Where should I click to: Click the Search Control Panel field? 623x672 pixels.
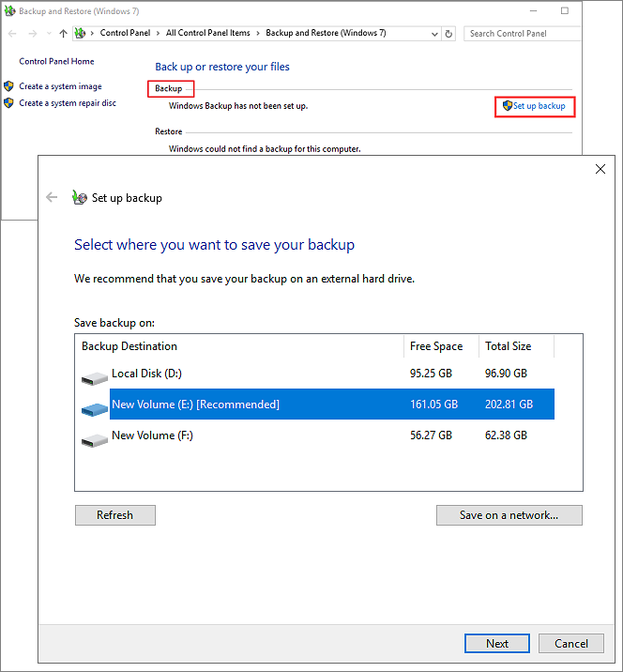click(x=521, y=34)
